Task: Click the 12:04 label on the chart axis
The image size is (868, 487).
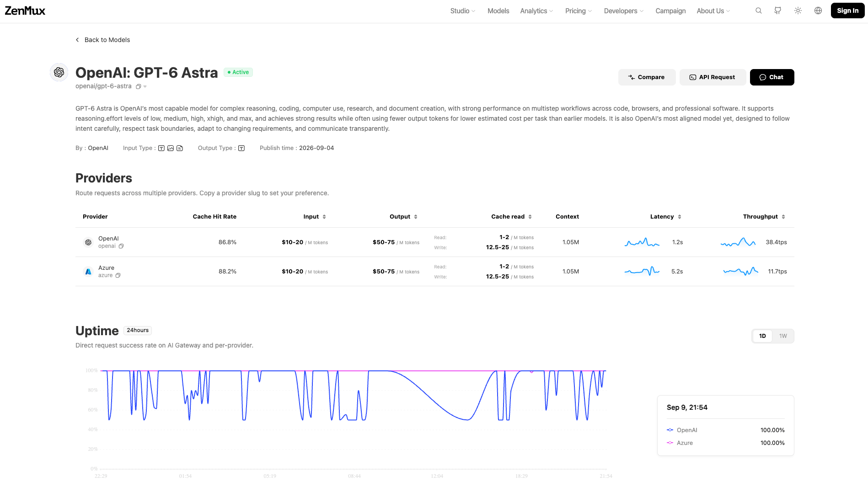Action: coord(437,476)
